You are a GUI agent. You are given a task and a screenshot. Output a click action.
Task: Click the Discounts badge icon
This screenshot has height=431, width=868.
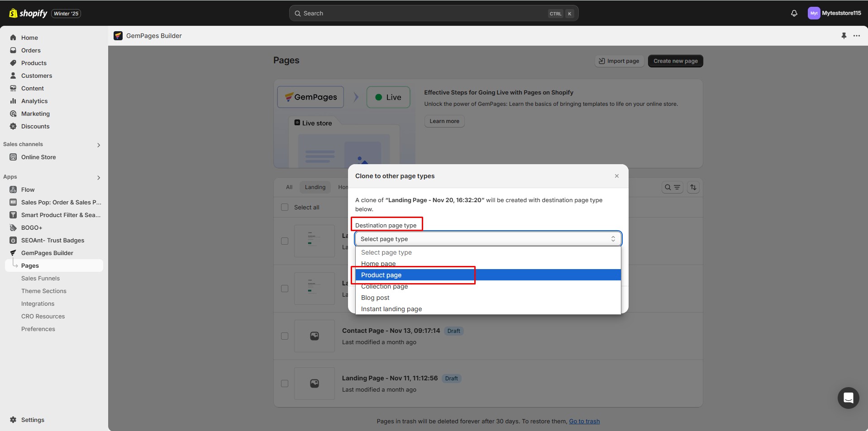[x=13, y=126]
